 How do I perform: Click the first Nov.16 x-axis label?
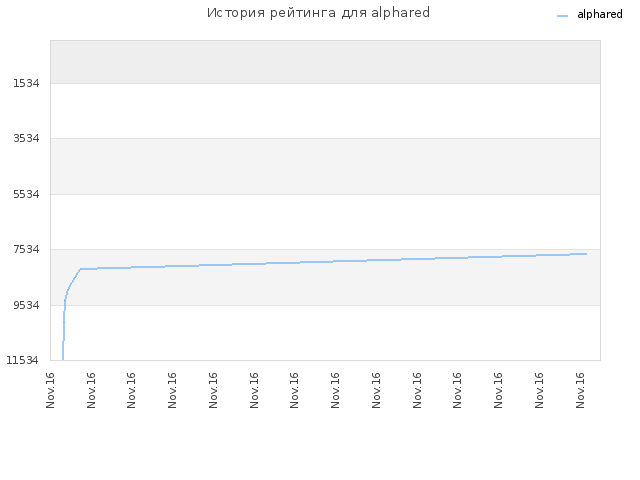[50, 390]
